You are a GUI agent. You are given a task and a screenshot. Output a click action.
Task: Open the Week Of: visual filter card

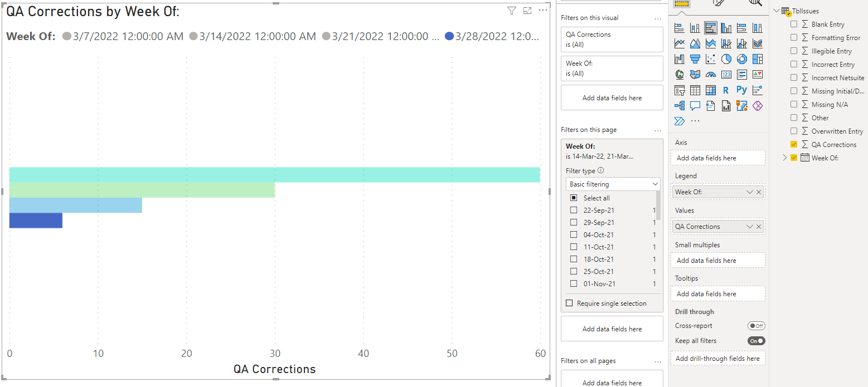(612, 68)
